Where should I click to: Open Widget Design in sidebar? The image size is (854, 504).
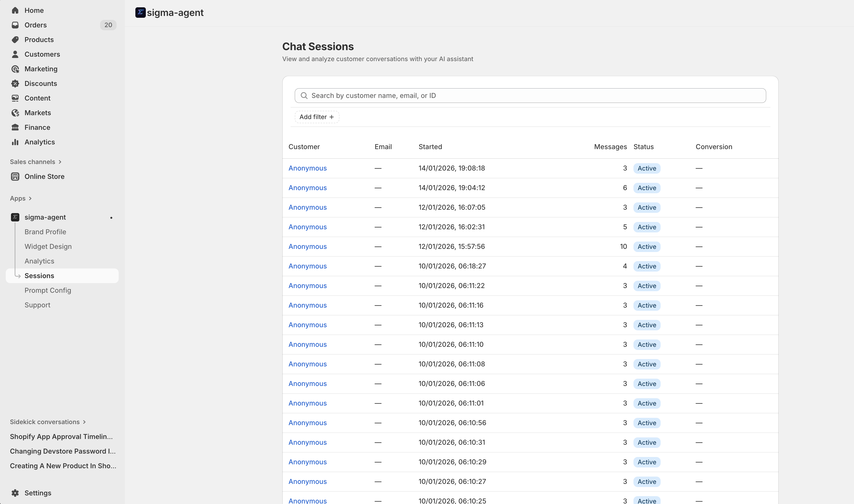[x=48, y=247]
